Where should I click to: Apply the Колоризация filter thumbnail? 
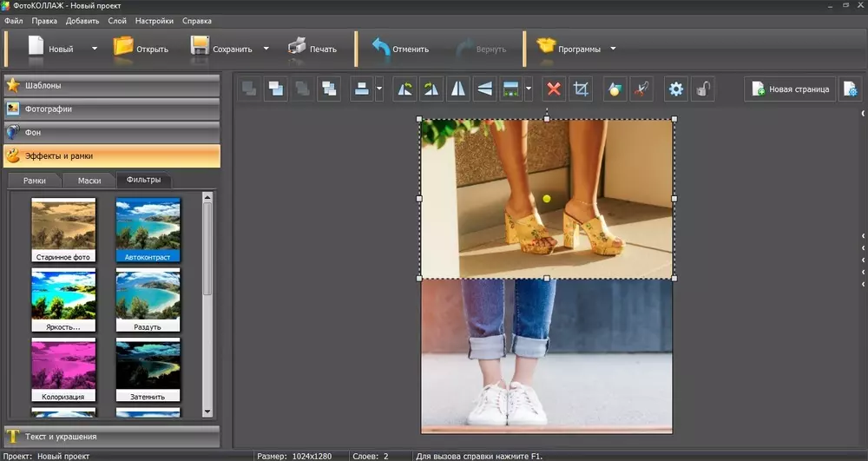(x=63, y=370)
